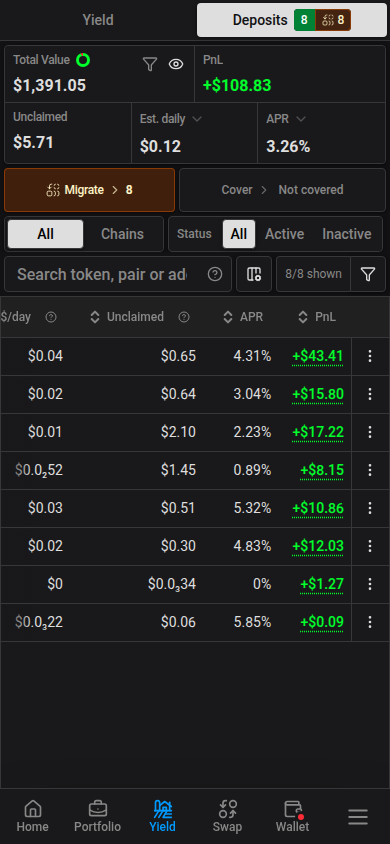Screen dimensions: 390x844
Task: Sort by the APR column
Action: (244, 317)
